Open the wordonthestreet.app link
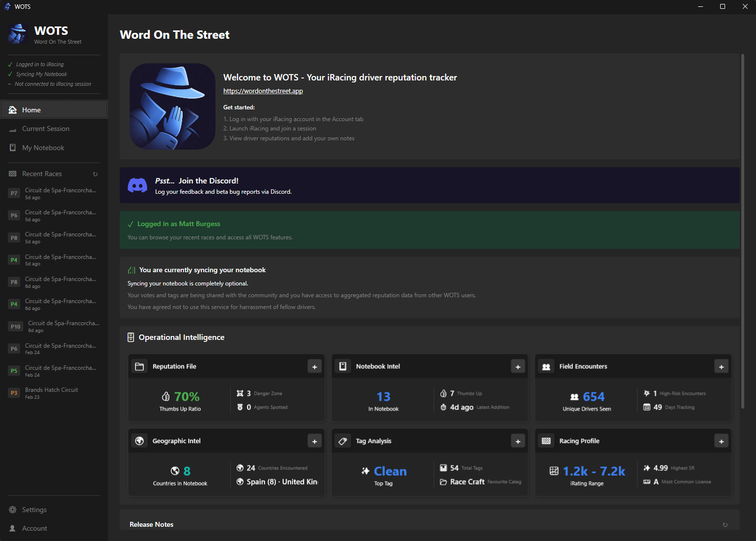756x541 pixels. tap(263, 91)
